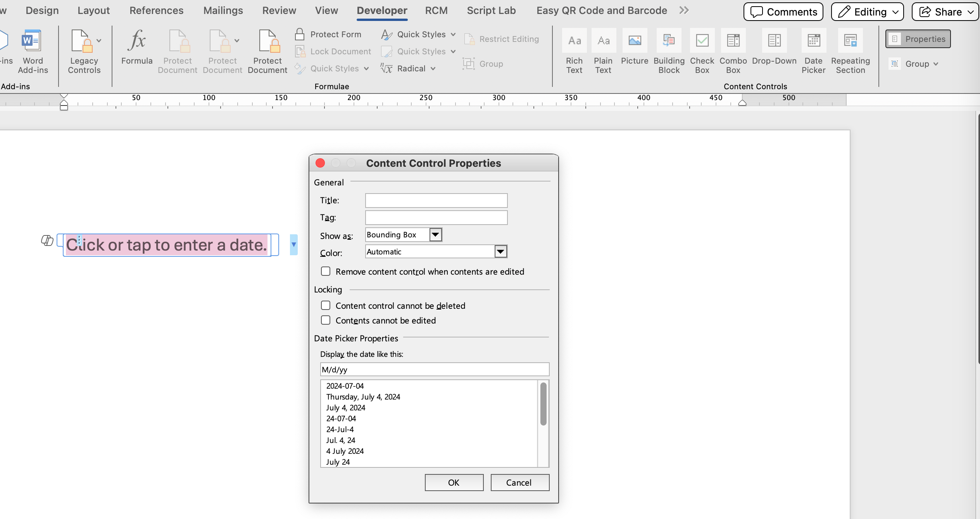Open the Show as dropdown
This screenshot has width=980, height=519.
point(435,235)
